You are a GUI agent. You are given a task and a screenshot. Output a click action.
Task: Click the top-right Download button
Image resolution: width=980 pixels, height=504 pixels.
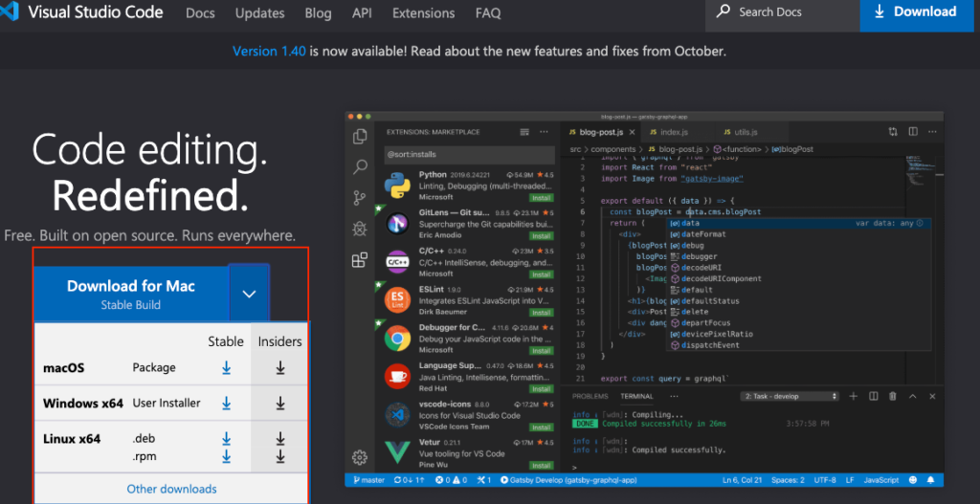(916, 14)
